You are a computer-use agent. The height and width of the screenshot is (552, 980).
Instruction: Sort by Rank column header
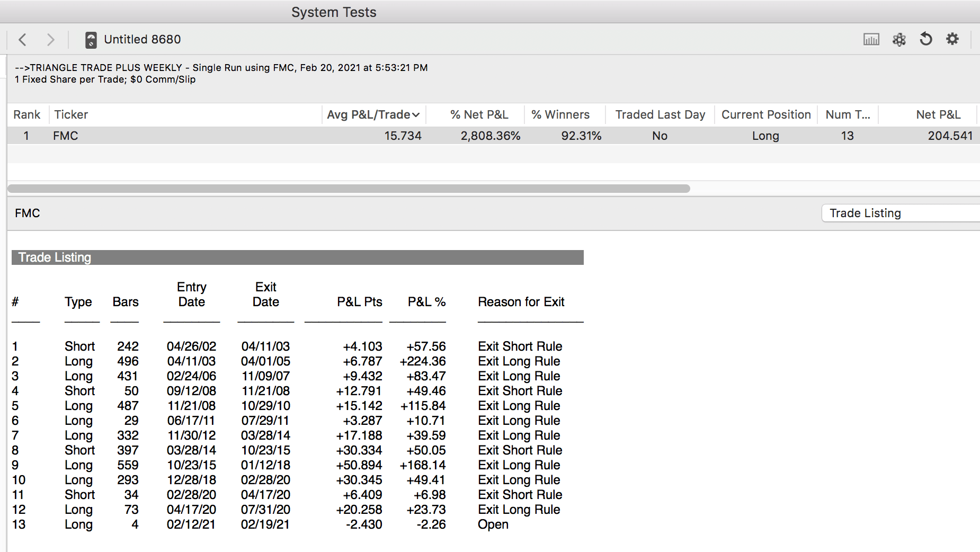pyautogui.click(x=27, y=114)
